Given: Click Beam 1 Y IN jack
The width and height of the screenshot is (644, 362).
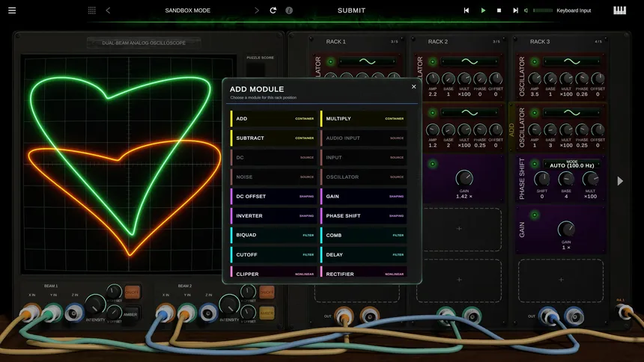Looking at the screenshot, I should [x=52, y=313].
